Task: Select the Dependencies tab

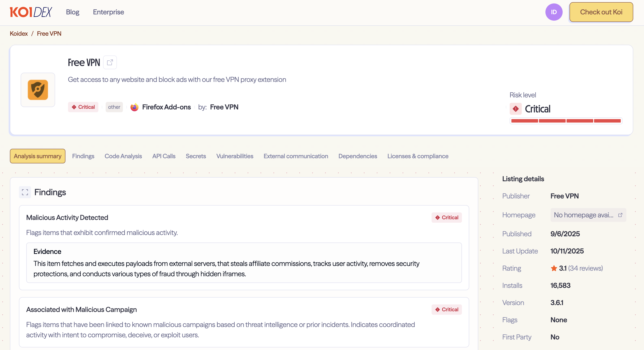Action: (358, 156)
